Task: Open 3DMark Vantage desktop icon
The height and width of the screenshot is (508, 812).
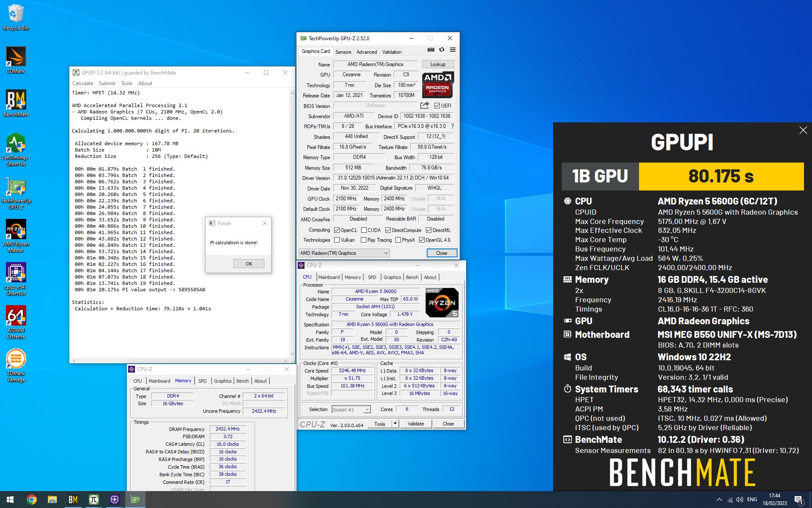Action: 16,365
